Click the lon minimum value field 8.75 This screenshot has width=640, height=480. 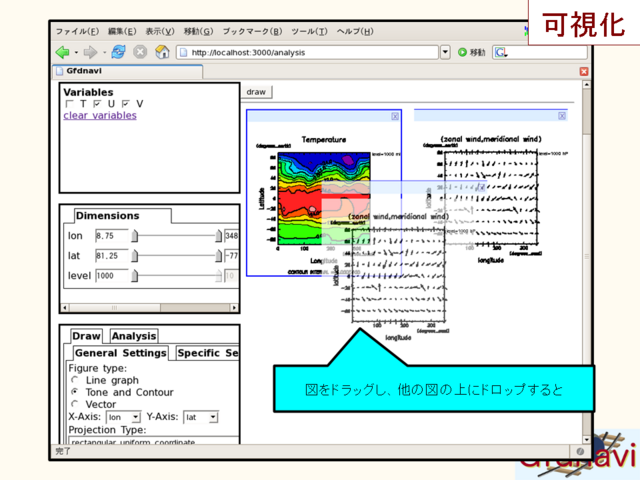click(111, 236)
